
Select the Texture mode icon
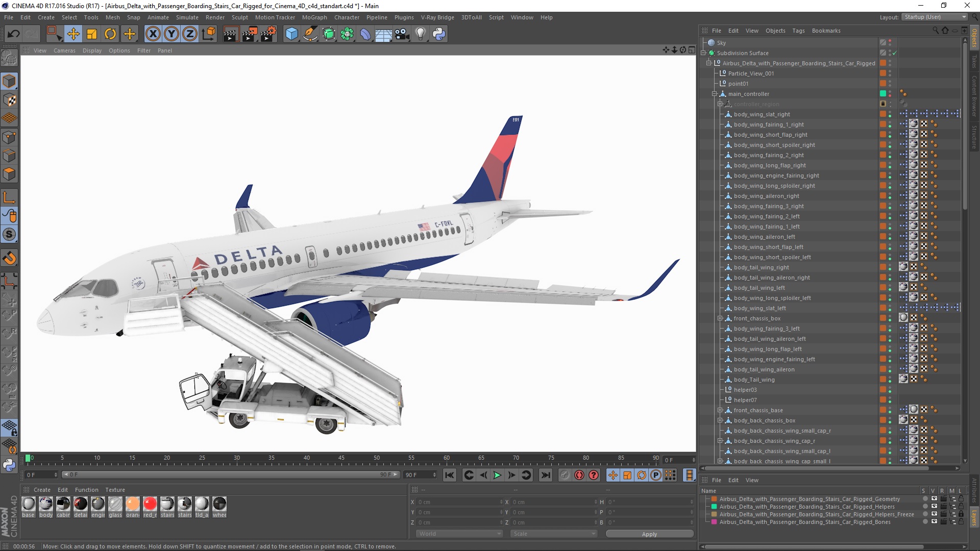tap(9, 100)
